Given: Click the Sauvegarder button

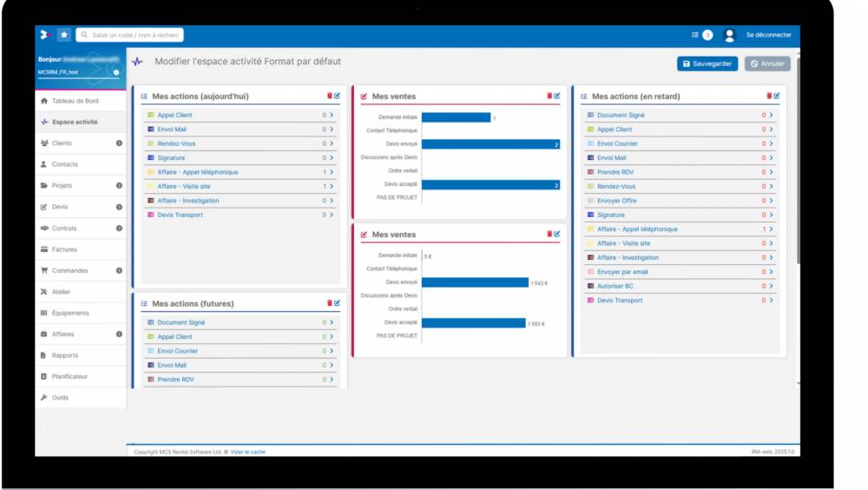Looking at the screenshot, I should [x=707, y=63].
